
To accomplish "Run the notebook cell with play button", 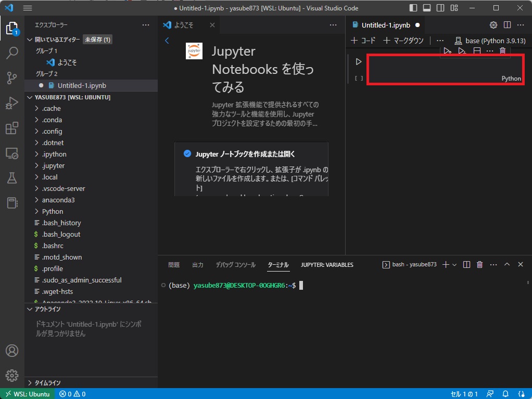I will (x=358, y=62).
